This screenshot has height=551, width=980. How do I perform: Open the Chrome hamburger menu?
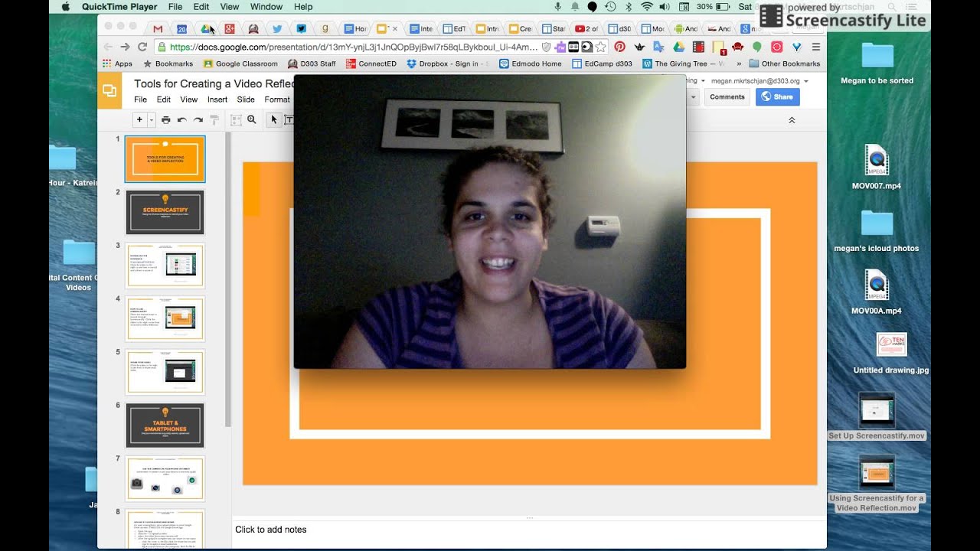pos(816,47)
